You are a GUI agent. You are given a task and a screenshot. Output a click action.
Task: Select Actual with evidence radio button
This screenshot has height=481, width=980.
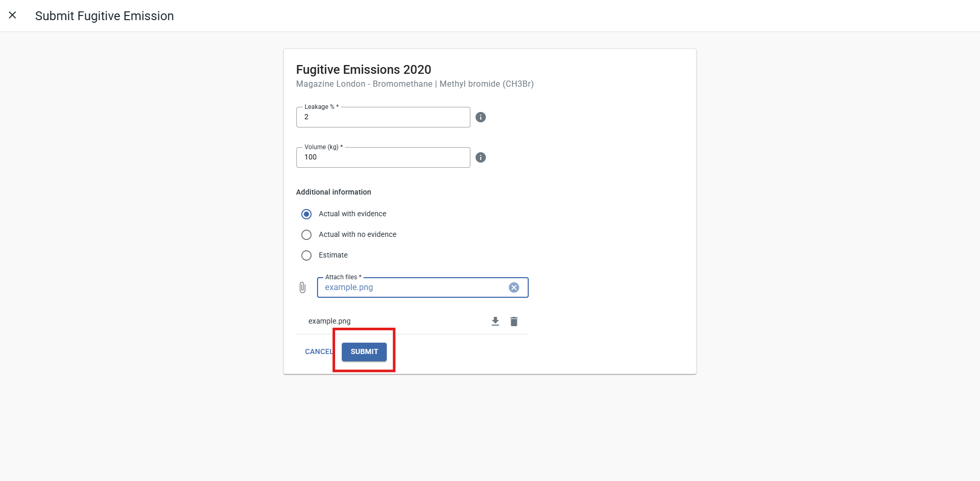coord(306,214)
